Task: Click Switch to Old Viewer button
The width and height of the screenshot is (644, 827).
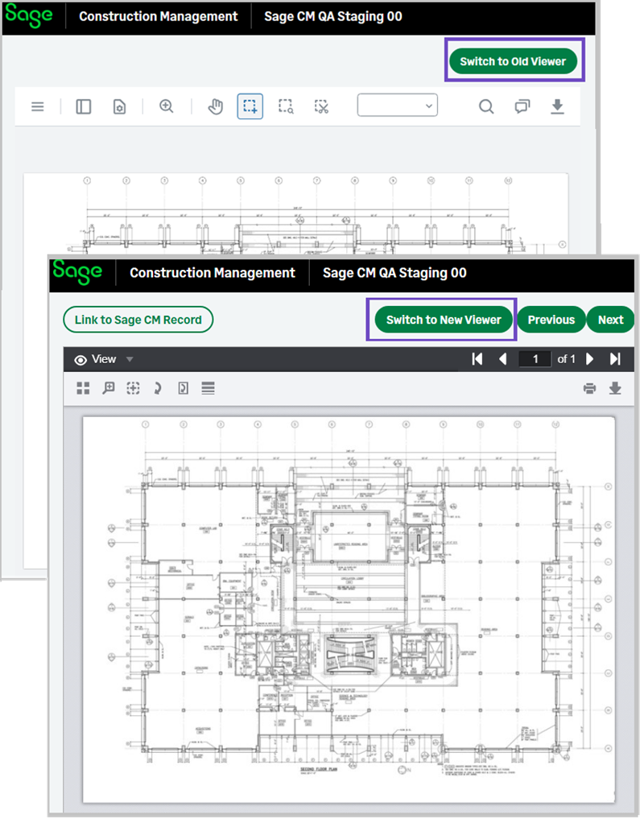Action: click(514, 61)
